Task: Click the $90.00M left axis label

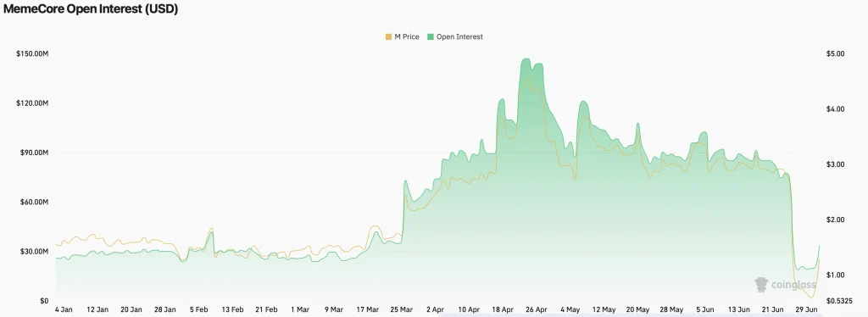Action: coord(35,153)
